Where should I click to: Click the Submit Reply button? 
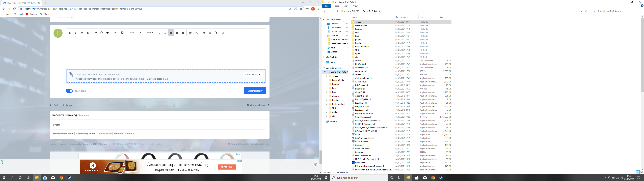[255, 91]
